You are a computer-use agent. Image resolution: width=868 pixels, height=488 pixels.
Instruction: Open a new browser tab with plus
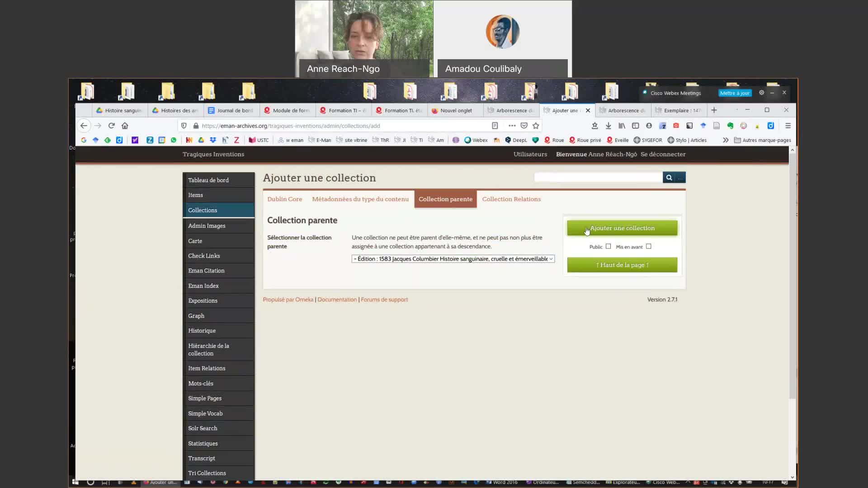(714, 110)
